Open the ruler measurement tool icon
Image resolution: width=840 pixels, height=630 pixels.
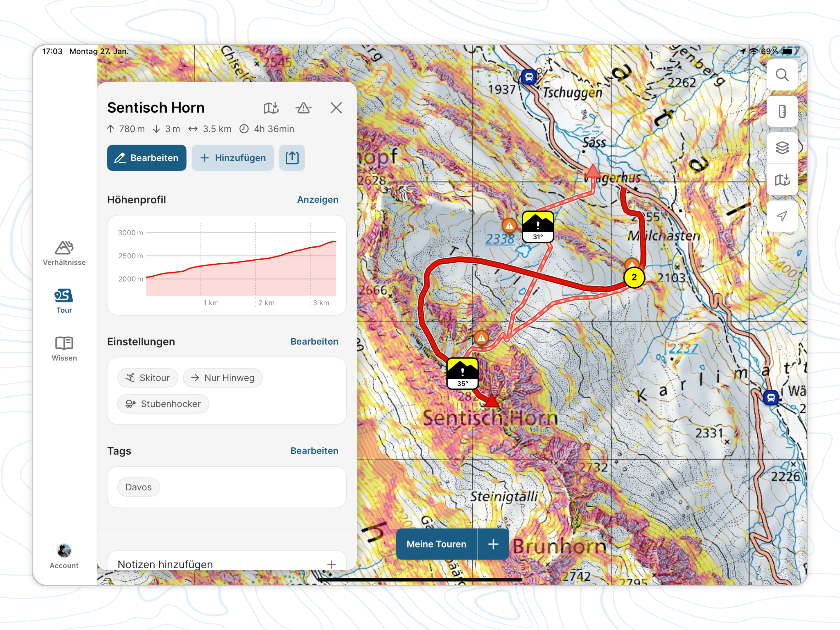[782, 112]
